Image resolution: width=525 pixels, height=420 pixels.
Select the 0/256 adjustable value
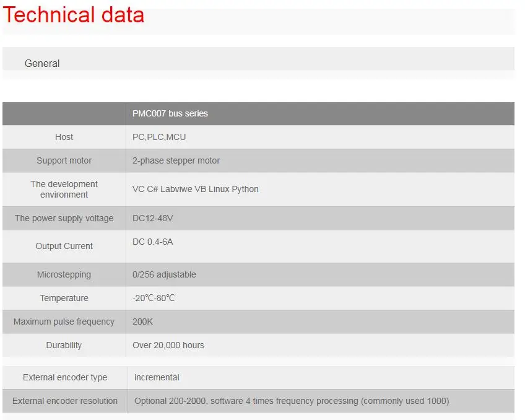165,274
